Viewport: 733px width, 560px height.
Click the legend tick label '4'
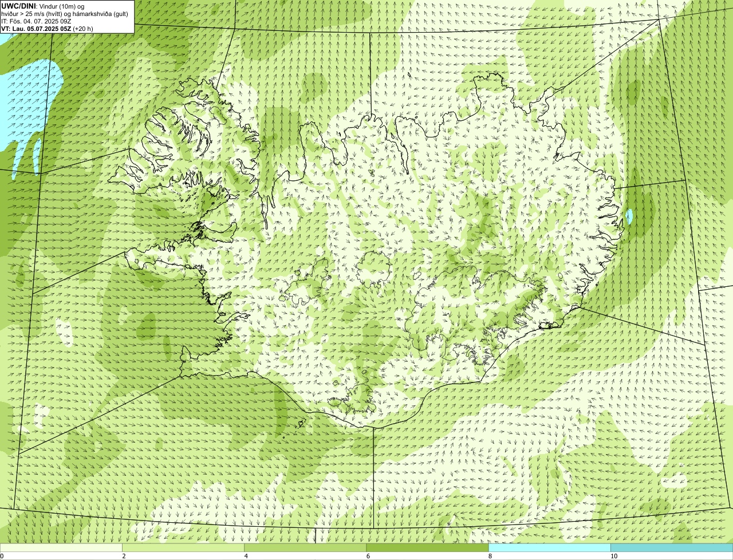tap(246, 557)
